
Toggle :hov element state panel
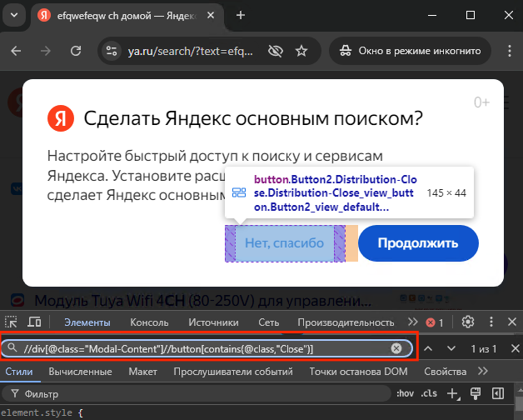(406, 393)
